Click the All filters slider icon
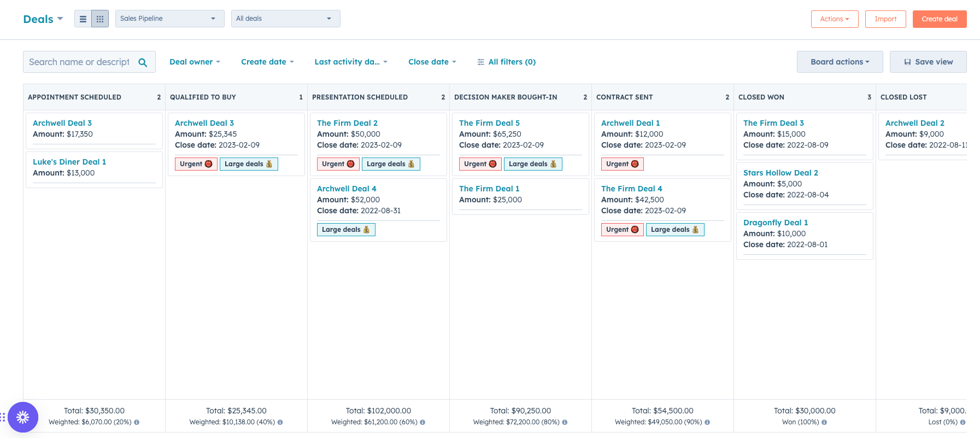 (x=480, y=62)
